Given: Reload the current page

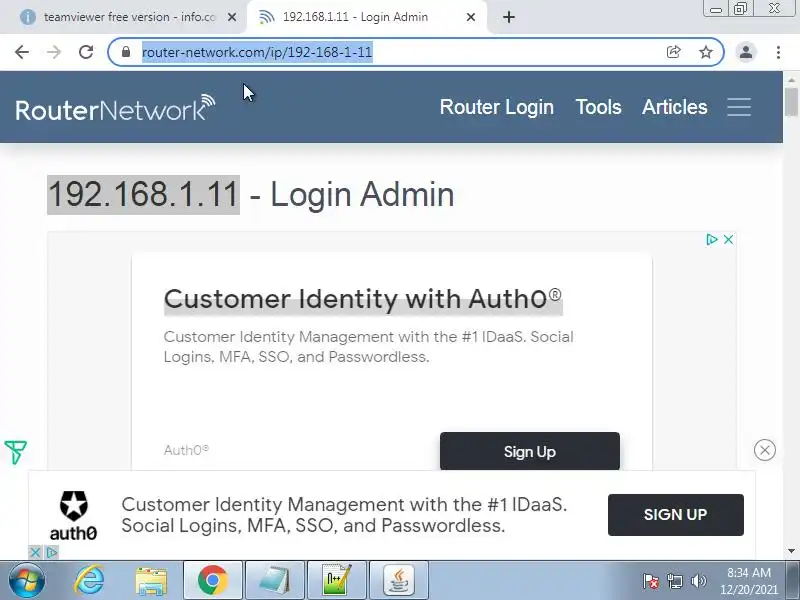Looking at the screenshot, I should pyautogui.click(x=86, y=52).
